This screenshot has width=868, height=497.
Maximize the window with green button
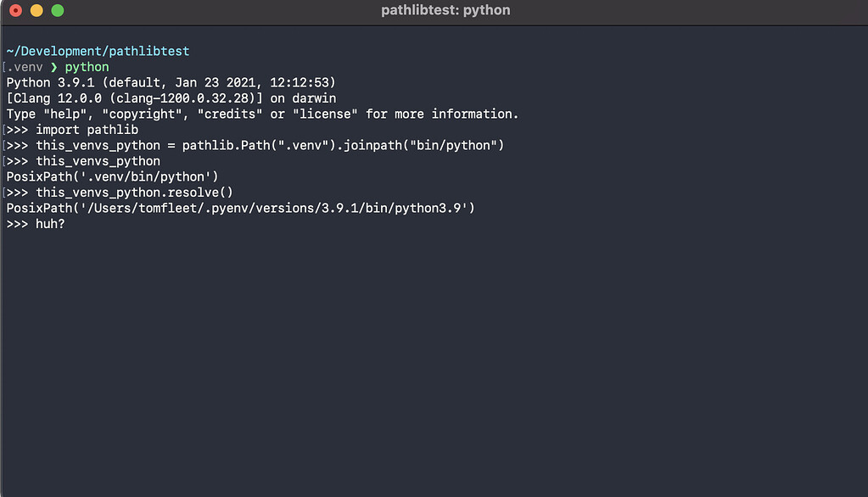[58, 11]
